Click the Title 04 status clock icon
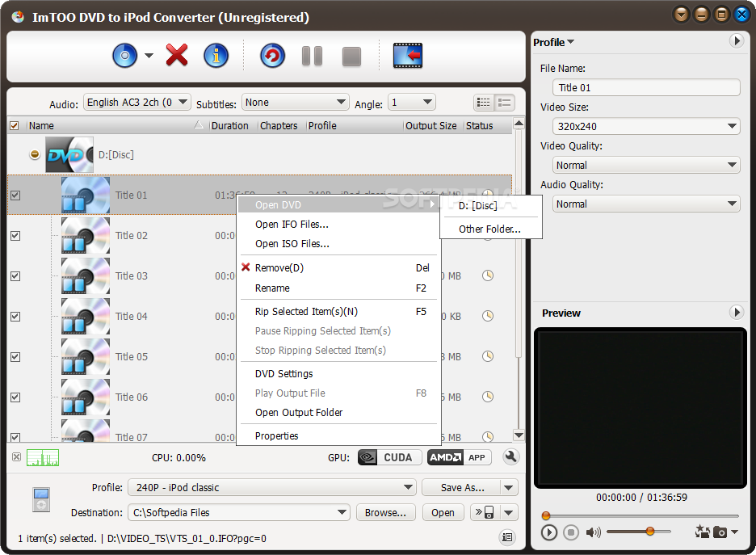 (x=488, y=317)
